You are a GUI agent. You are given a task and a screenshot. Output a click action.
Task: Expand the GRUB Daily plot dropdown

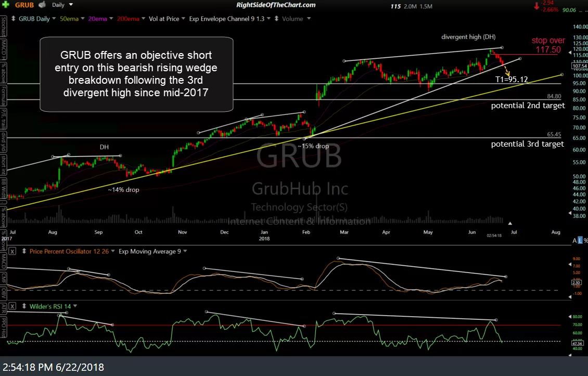click(x=54, y=18)
